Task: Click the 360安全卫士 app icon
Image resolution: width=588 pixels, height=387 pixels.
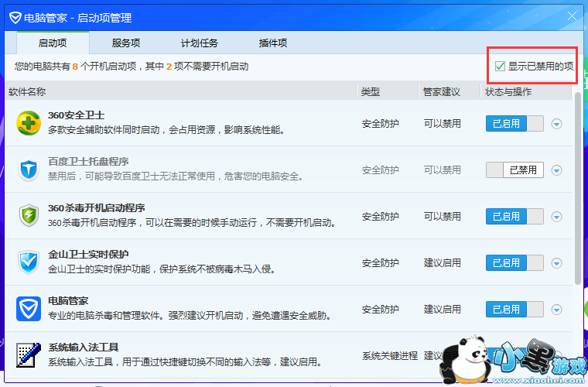Action: [x=29, y=123]
